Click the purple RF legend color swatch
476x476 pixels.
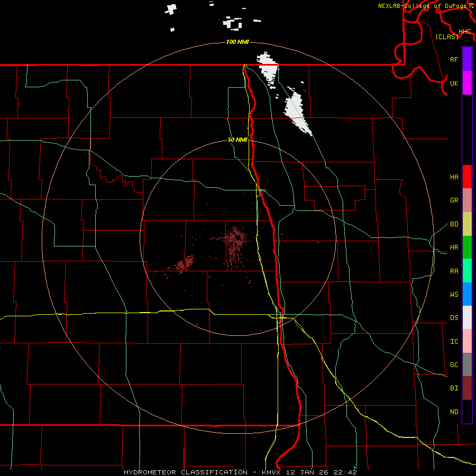point(467,59)
